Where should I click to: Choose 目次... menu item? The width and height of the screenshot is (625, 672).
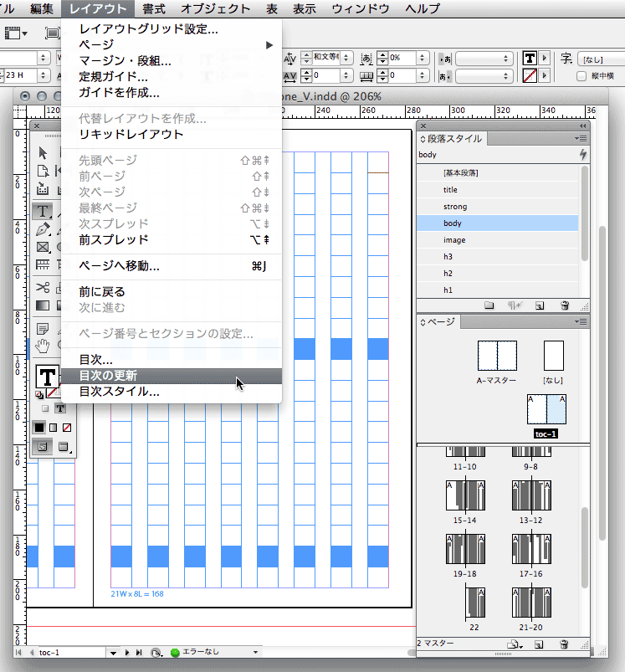[172, 360]
